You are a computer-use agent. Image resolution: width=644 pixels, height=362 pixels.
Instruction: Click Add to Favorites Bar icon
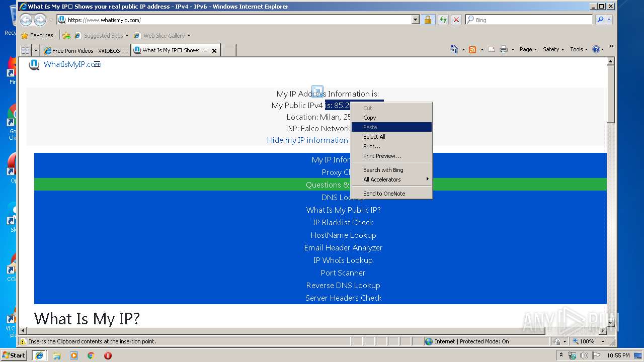(66, 35)
